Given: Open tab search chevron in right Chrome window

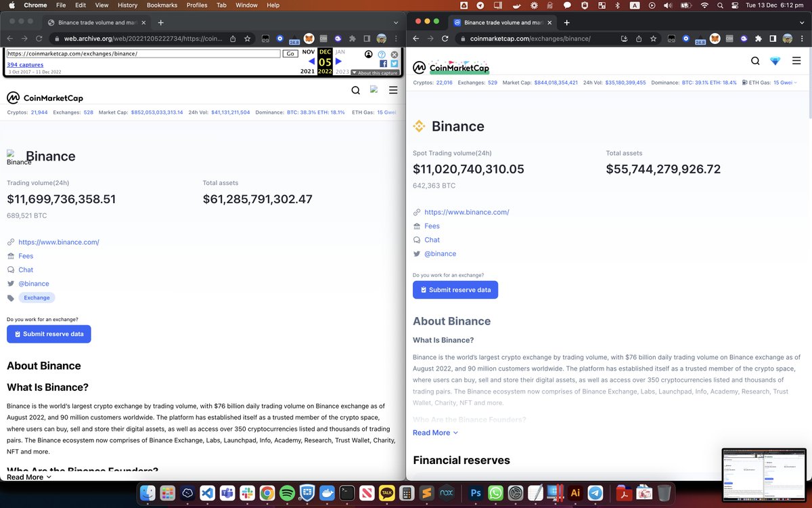Looking at the screenshot, I should click(802, 22).
